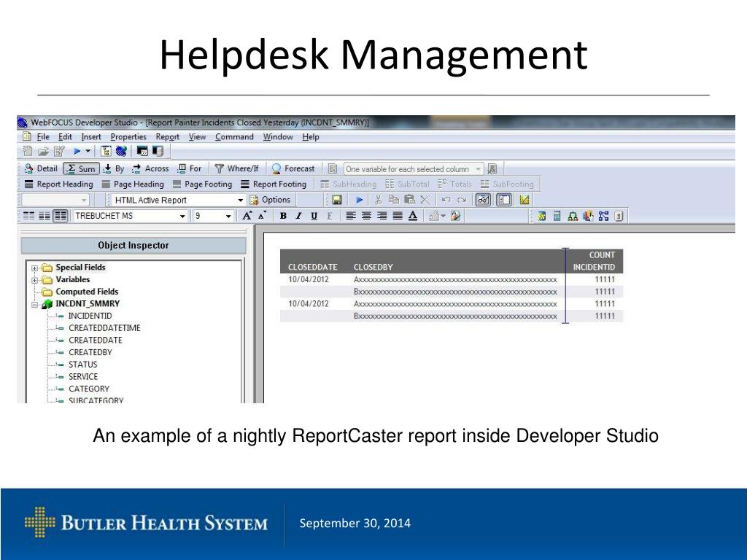Click the blue Run arrow in the top toolbar

click(x=76, y=152)
